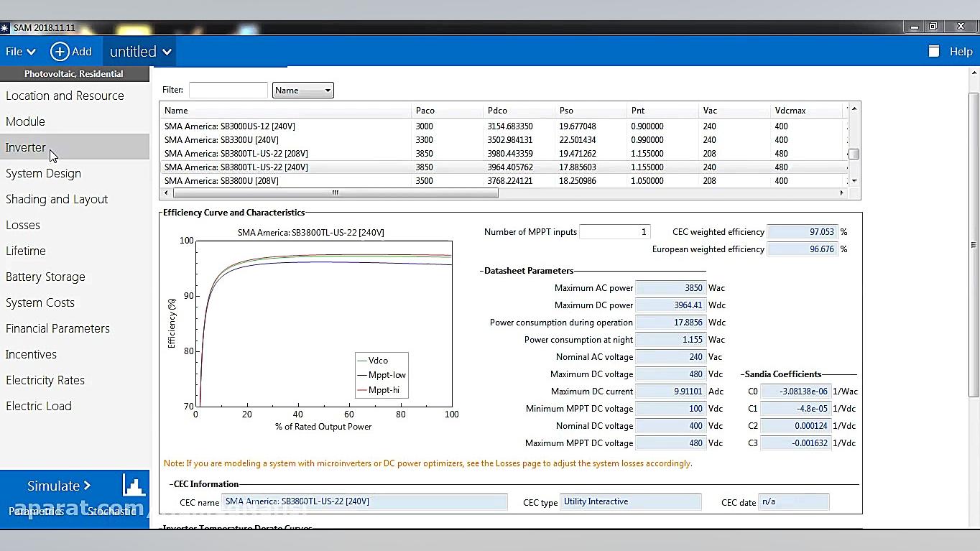Image resolution: width=980 pixels, height=551 pixels.
Task: Click the inverter list horizontal scrollbar thumb
Action: 335,193
